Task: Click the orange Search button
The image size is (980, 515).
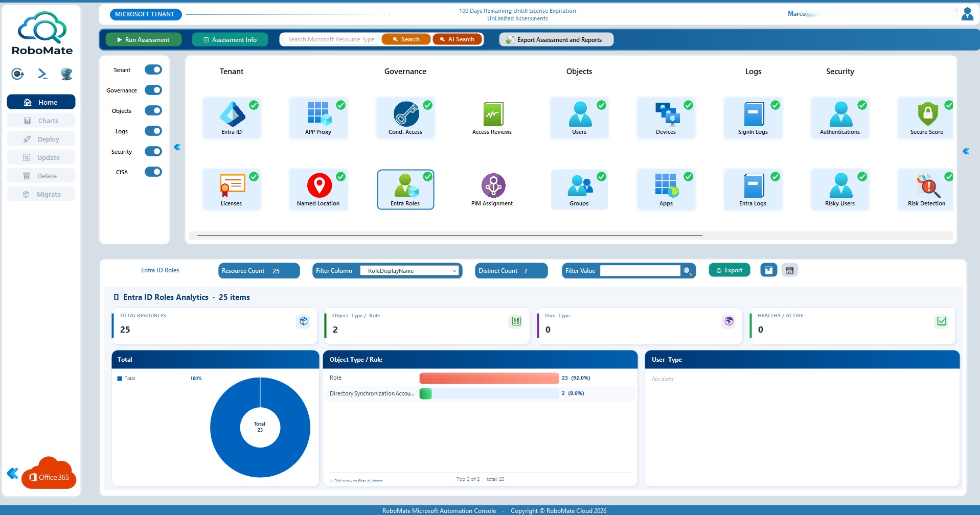Action: click(x=406, y=39)
